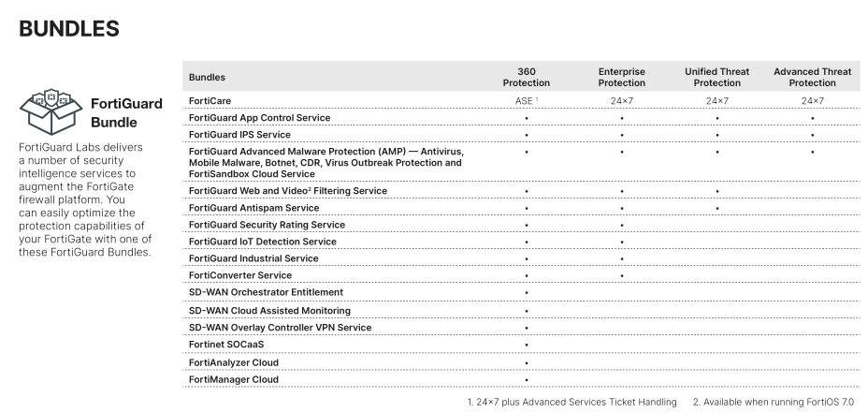The width and height of the screenshot is (868, 412).
Task: Click the Unified Threat Protection column header
Action: pyautogui.click(x=716, y=77)
